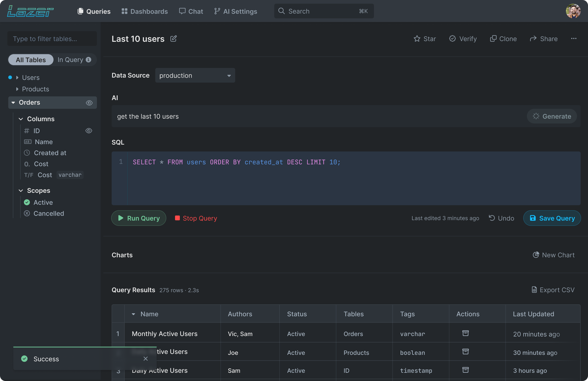Collapse the Scopes section
The width and height of the screenshot is (588, 381).
pos(21,190)
